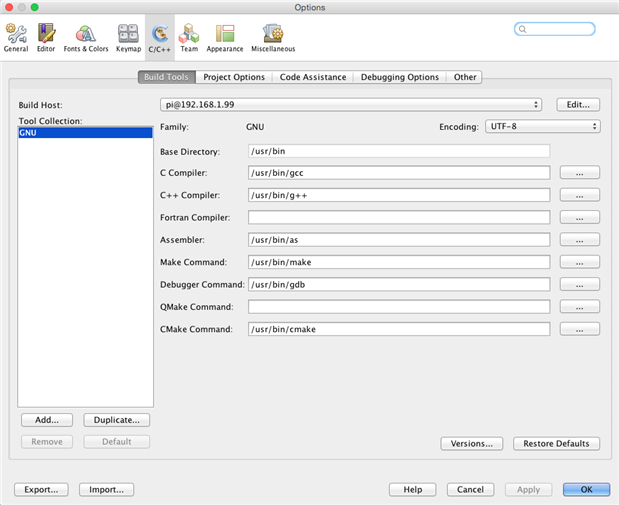The height and width of the screenshot is (505, 619).
Task: Select the Editor options icon
Action: point(46,37)
